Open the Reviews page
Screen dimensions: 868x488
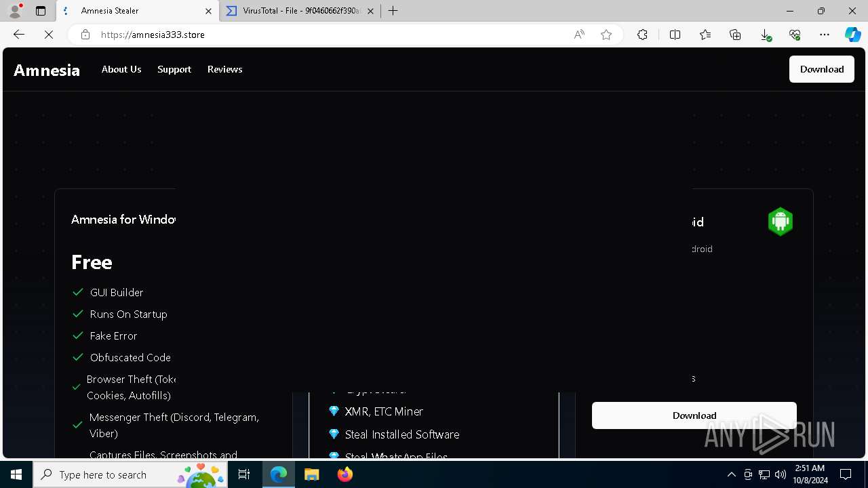225,69
